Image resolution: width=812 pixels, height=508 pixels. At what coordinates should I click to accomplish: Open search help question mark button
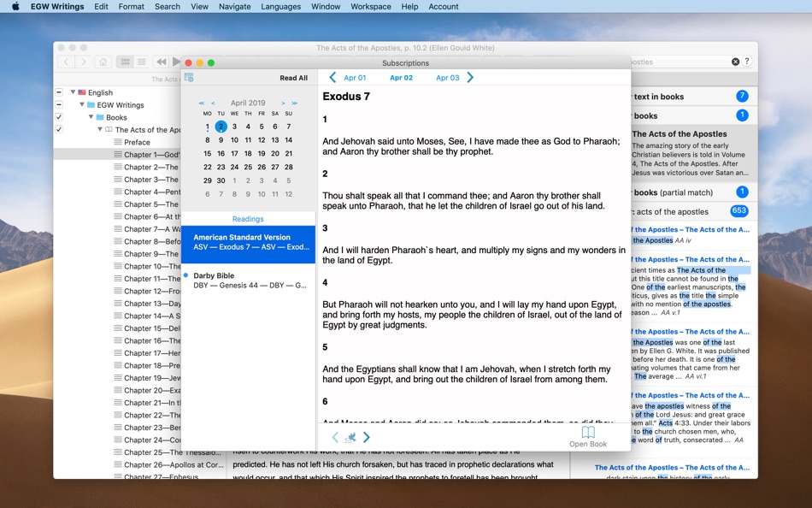747,62
